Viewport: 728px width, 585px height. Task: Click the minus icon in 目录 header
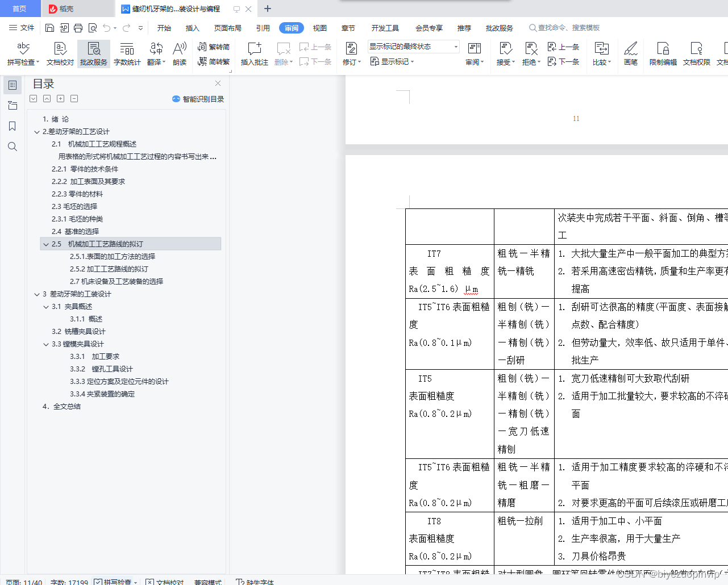click(x=74, y=98)
